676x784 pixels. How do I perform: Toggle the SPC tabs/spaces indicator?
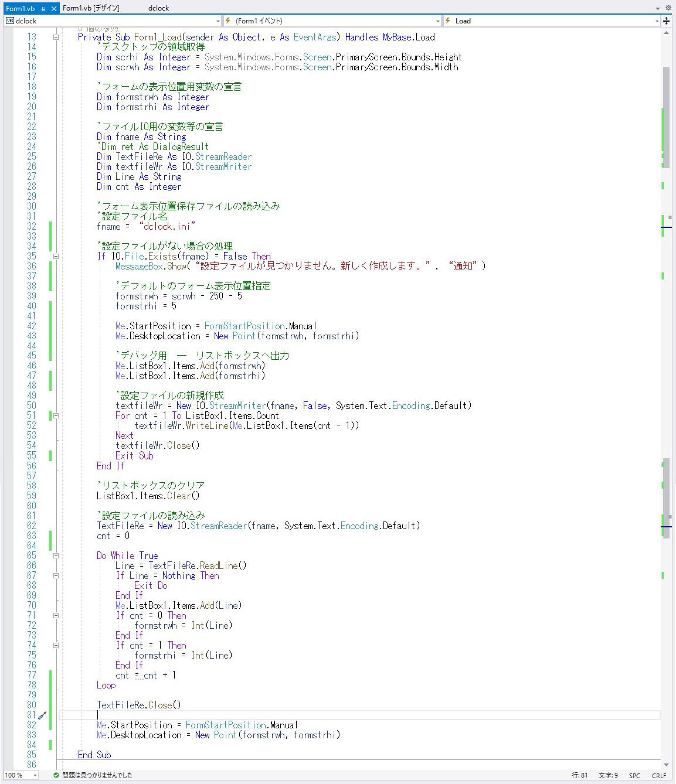point(634,775)
